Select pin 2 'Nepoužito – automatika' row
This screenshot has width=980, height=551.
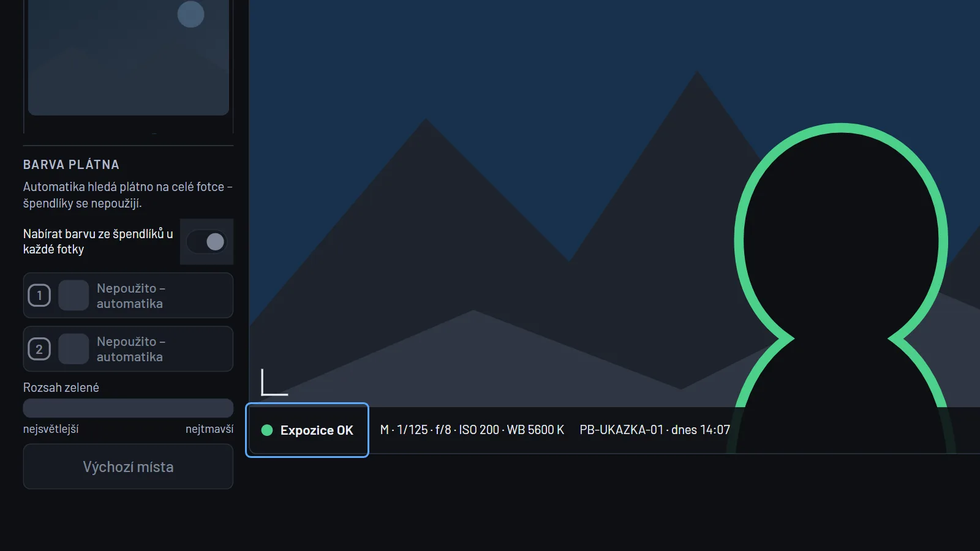click(x=128, y=349)
